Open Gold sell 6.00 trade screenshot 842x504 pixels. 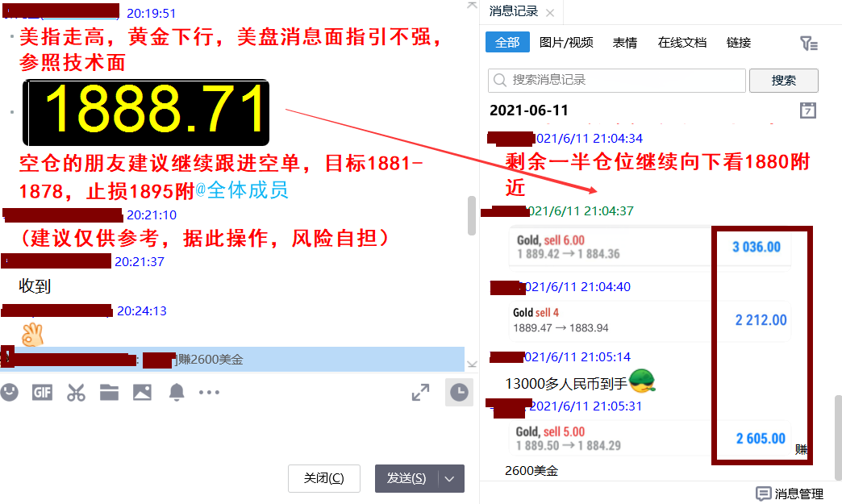(650, 247)
